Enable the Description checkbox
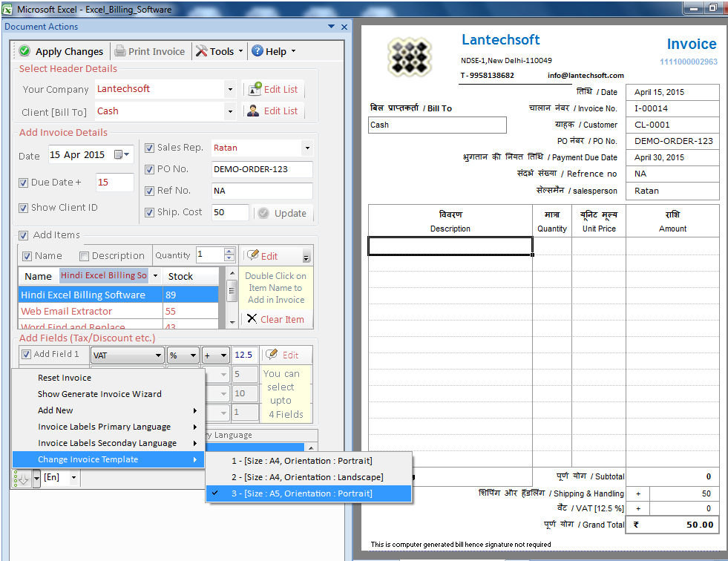Viewport: 728px width, 561px height. pos(84,256)
